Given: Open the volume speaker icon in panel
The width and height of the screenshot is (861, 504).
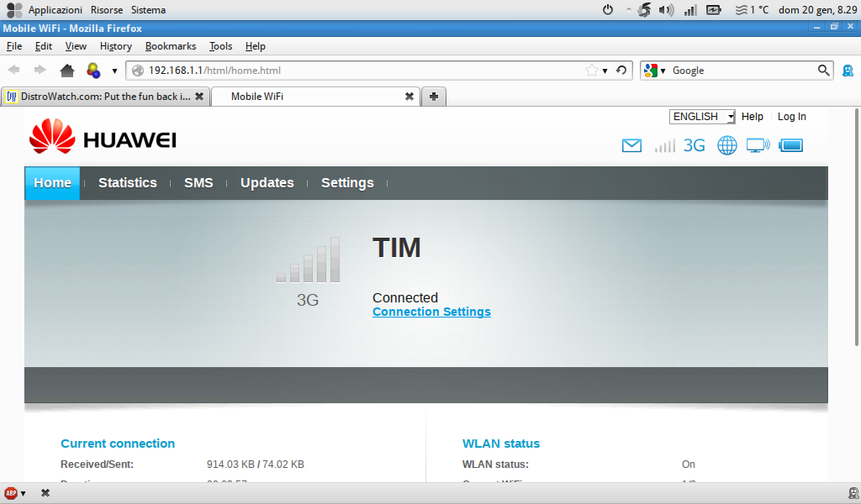Looking at the screenshot, I should (x=666, y=10).
